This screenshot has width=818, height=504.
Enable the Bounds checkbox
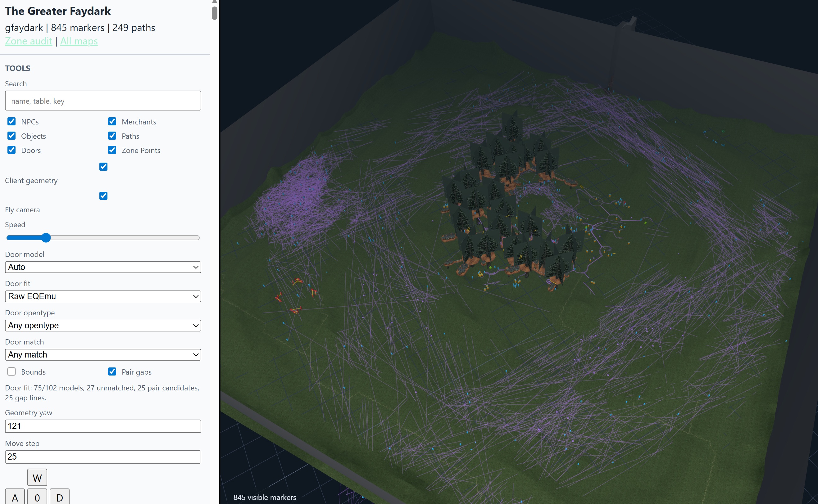12,372
